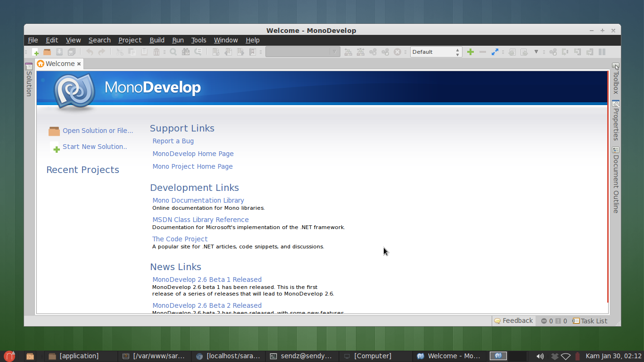Click the Pause debugger bars icon
The width and height of the screenshot is (644, 362).
(602, 52)
